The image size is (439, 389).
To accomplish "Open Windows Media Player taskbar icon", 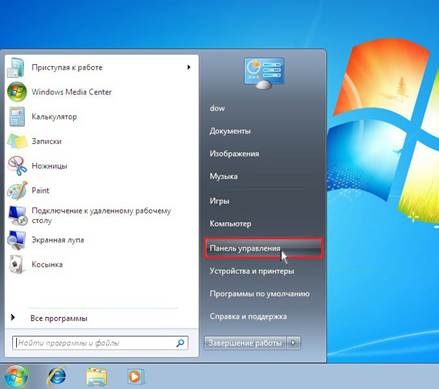I will 135,377.
